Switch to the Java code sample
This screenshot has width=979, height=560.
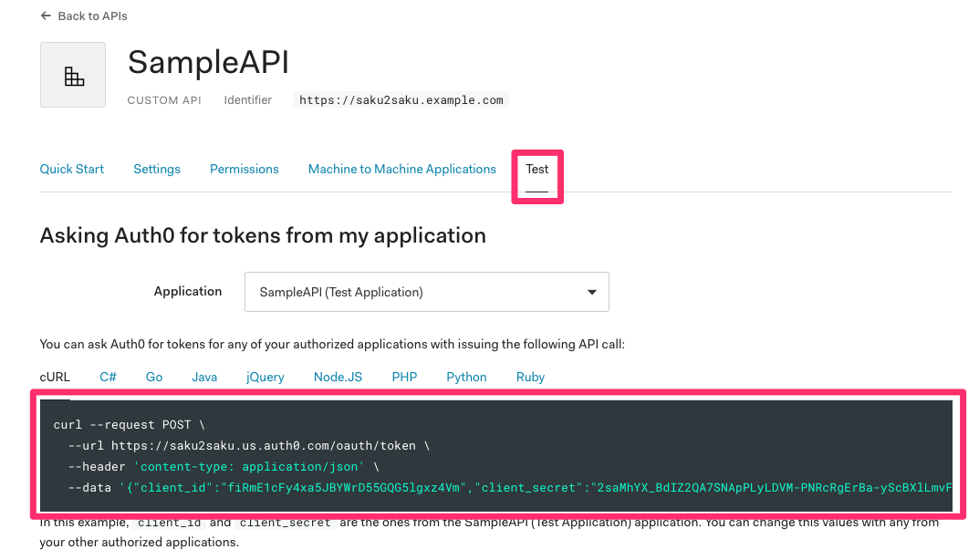click(204, 377)
